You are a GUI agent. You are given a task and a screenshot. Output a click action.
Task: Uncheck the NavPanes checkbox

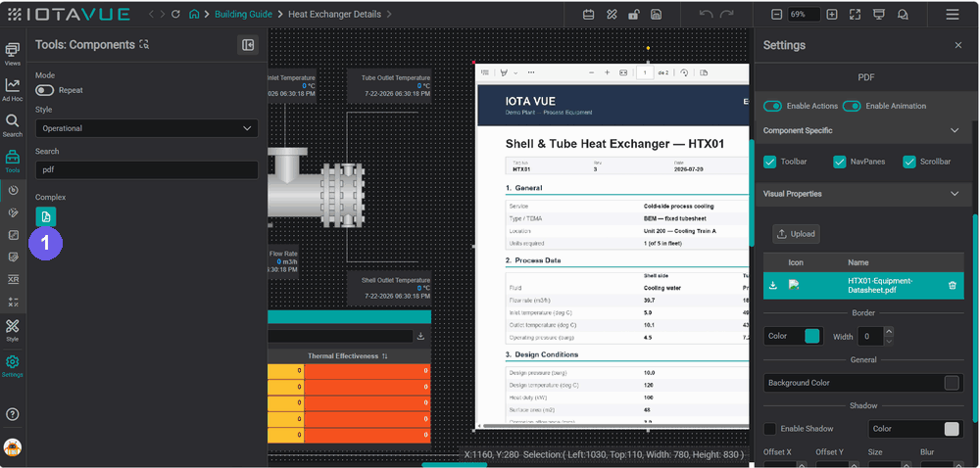[x=840, y=162]
